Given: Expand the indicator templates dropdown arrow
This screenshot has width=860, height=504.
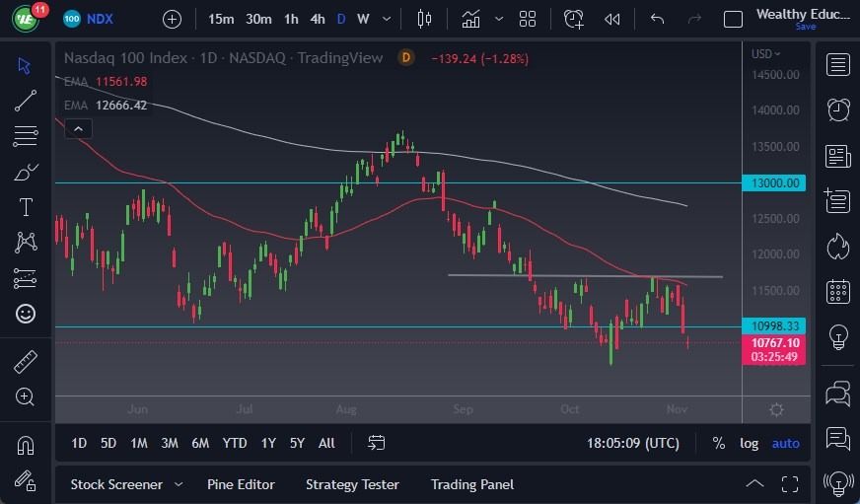Looking at the screenshot, I should click(499, 20).
